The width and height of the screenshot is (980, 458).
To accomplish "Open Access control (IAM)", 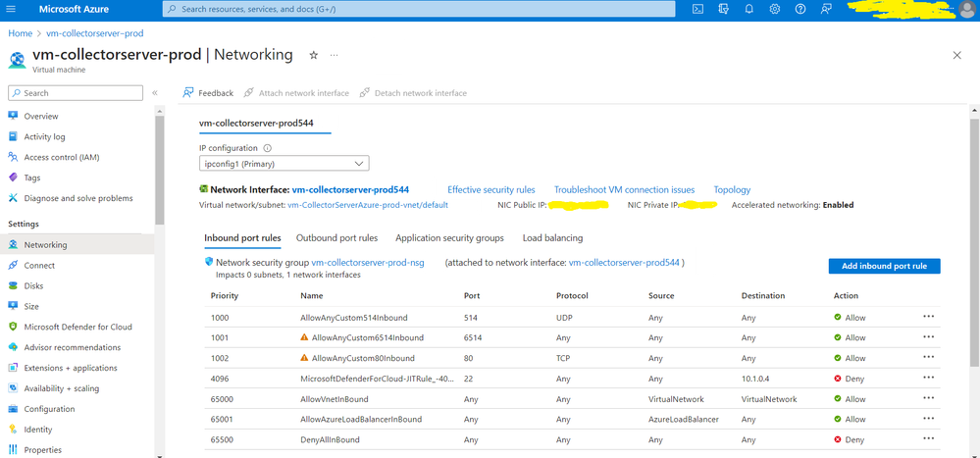I will [x=61, y=157].
